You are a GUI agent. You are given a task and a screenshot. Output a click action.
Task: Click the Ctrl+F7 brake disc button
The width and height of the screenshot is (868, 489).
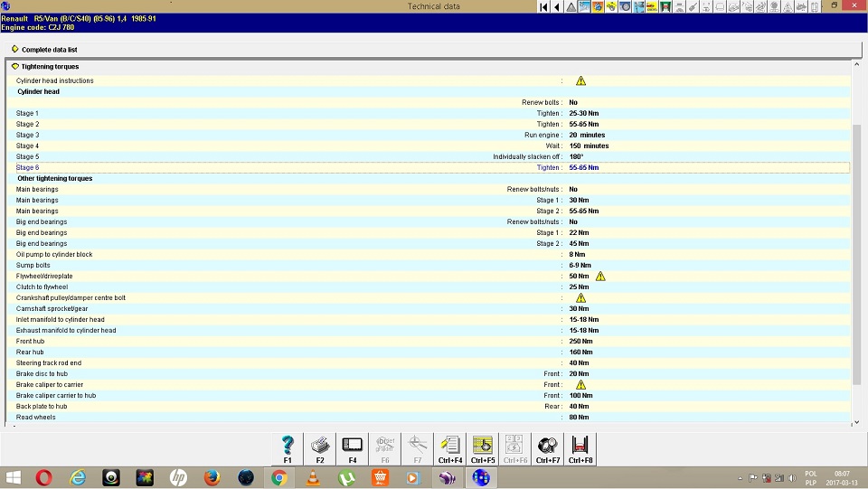coord(548,448)
